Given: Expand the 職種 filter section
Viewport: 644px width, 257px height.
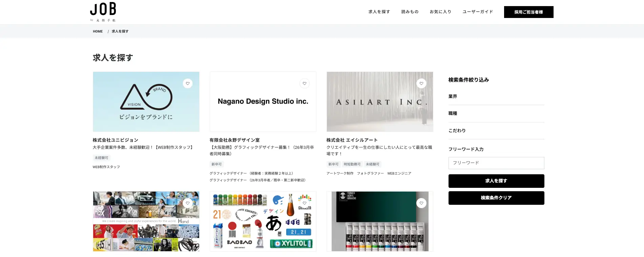Looking at the screenshot, I should (496, 114).
